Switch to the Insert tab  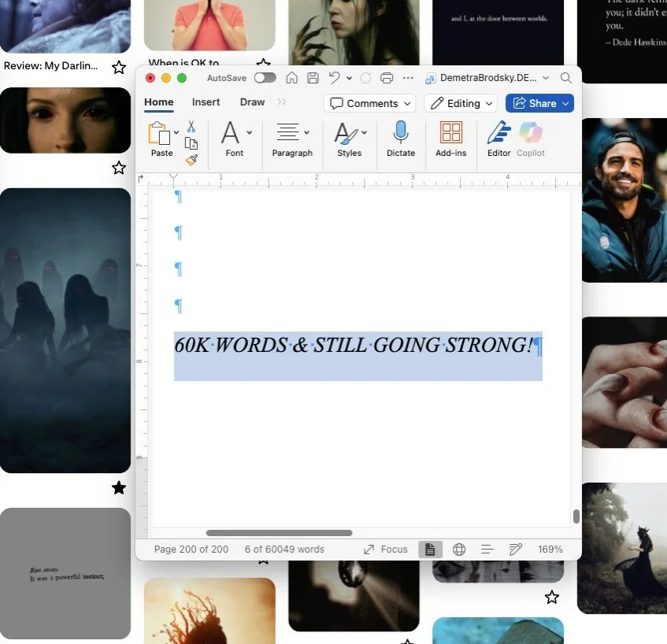coord(206,102)
